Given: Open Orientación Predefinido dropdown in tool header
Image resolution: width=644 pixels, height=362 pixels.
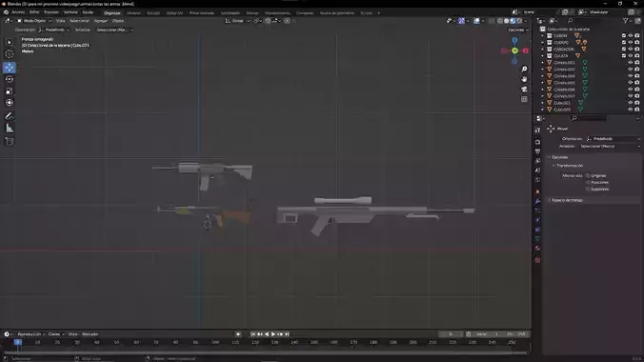Looking at the screenshot, I should click(x=53, y=30).
